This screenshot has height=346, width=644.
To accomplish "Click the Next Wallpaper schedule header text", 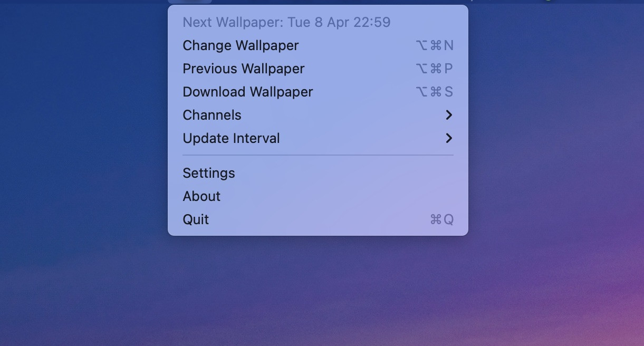I will click(x=286, y=22).
